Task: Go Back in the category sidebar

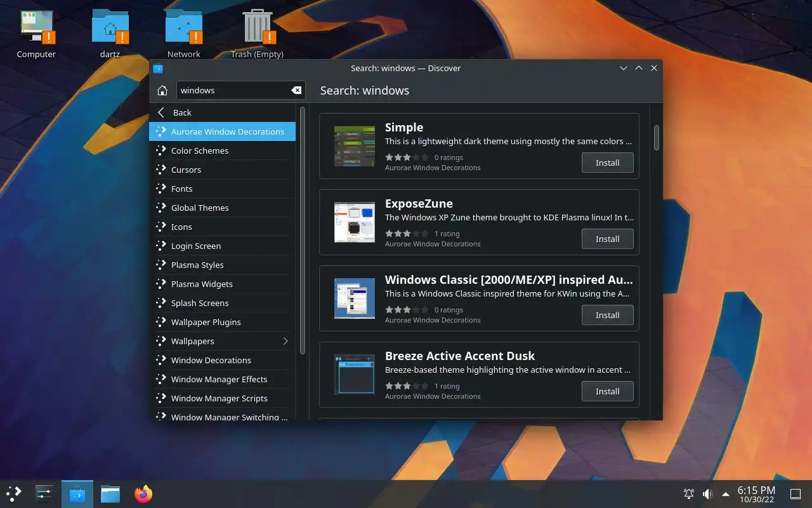Action: click(223, 112)
